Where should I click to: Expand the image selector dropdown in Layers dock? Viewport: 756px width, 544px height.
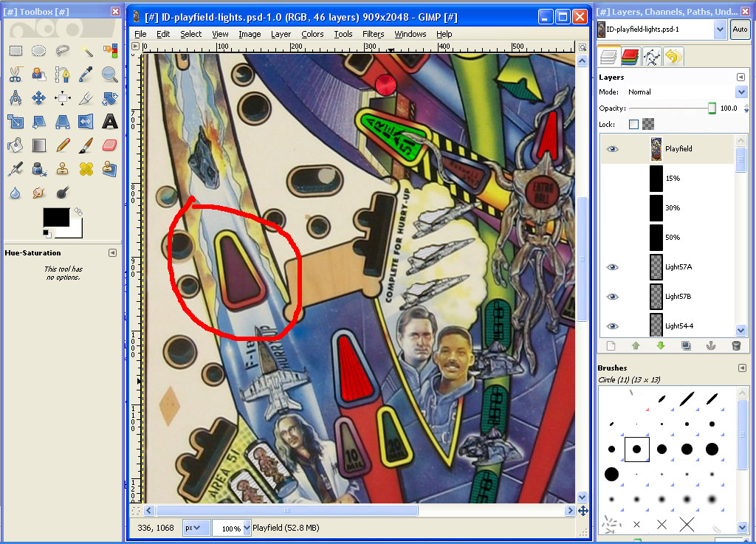720,30
